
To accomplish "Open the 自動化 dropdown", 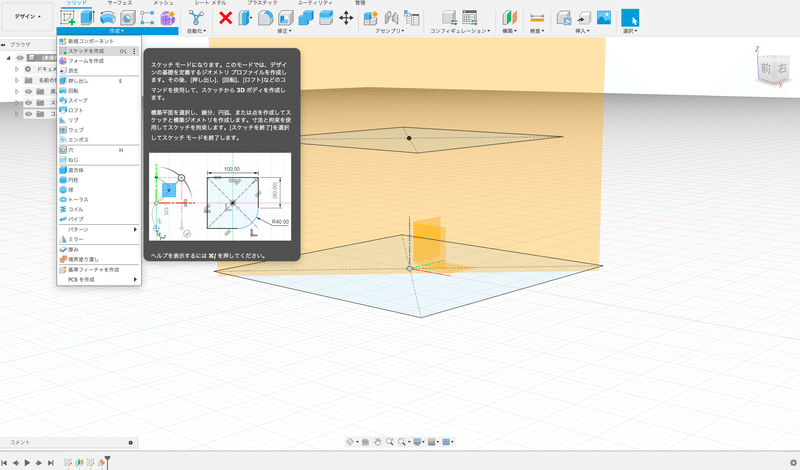I will tap(196, 31).
